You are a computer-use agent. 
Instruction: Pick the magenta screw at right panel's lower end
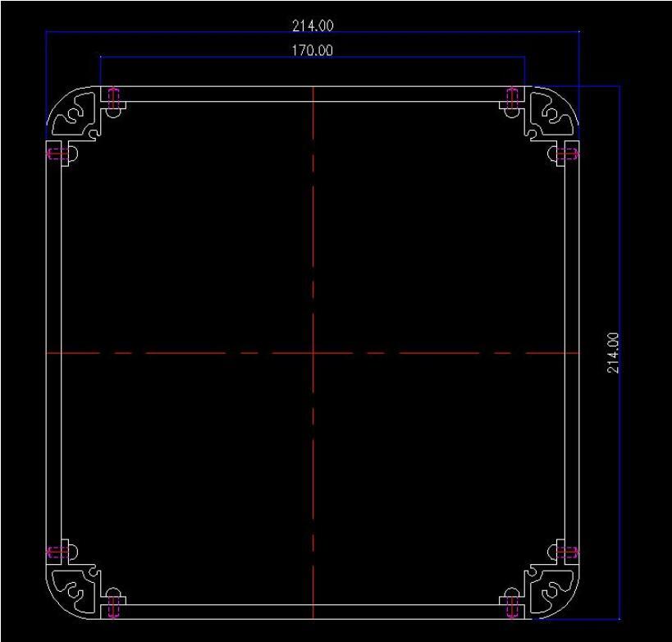point(568,552)
